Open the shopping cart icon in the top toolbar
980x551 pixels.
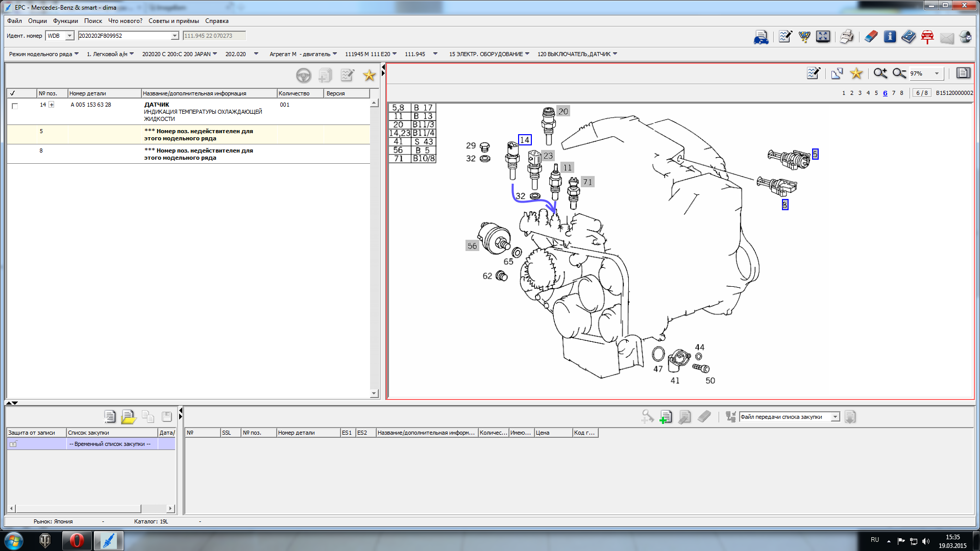pos(804,37)
